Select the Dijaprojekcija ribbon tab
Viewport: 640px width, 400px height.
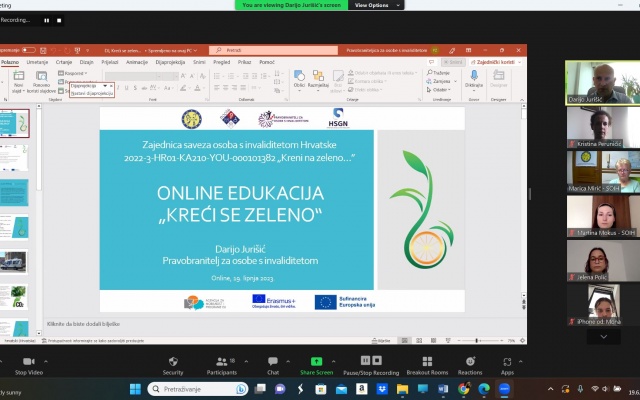[170, 62]
